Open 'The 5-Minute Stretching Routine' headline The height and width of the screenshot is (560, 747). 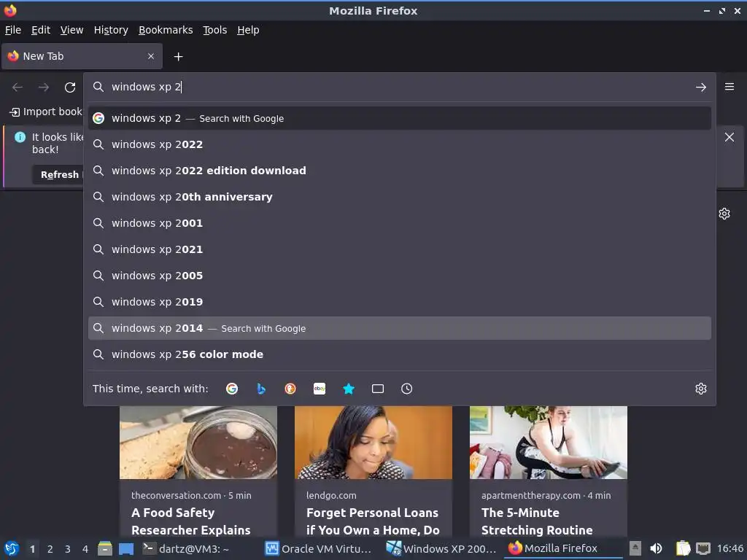pos(537,521)
